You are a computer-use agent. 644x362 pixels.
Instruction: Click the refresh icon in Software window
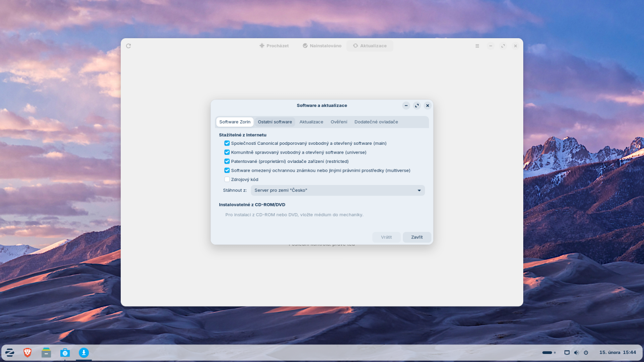pyautogui.click(x=128, y=46)
